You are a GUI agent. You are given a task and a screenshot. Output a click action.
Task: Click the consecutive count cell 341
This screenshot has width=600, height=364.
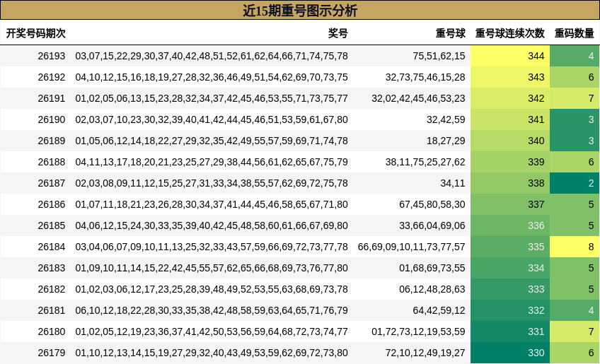point(510,119)
